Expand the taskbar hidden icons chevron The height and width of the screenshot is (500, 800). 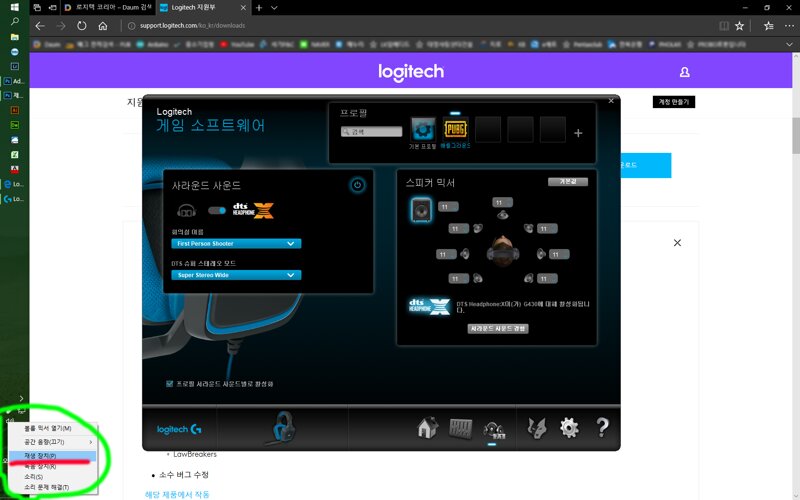click(x=21, y=398)
